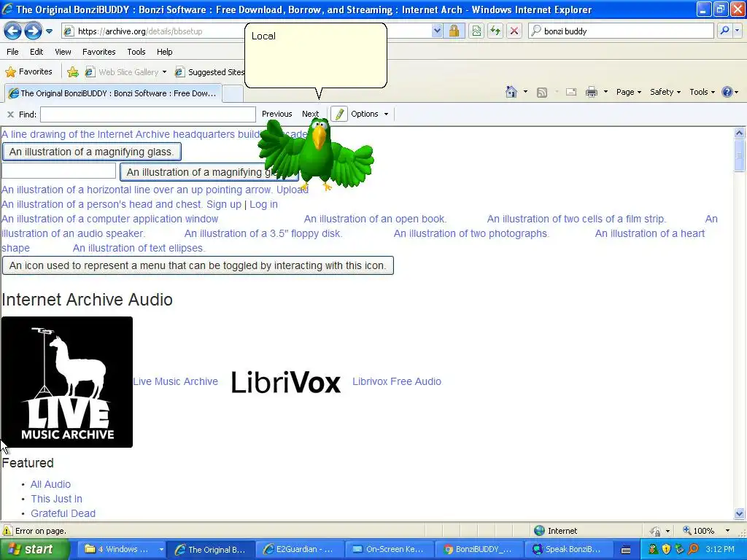Toggle Compatibility View broken-page icon

(476, 31)
